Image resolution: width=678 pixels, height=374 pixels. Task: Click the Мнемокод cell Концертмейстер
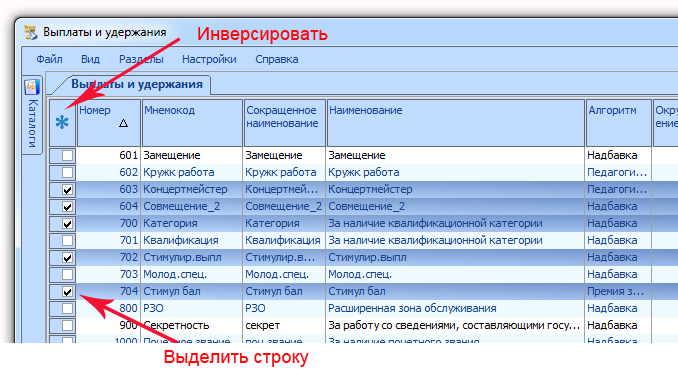point(192,189)
